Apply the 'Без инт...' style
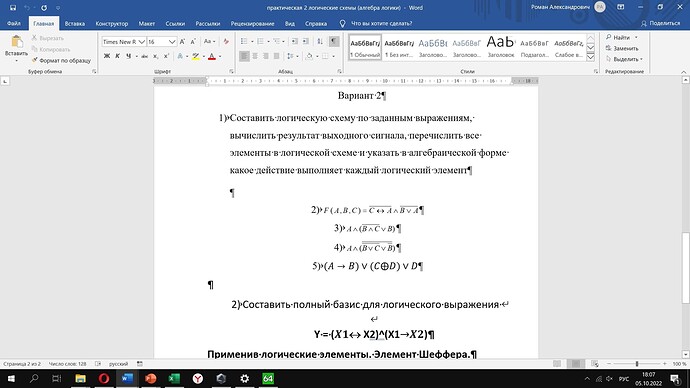This screenshot has height=388, width=690. tap(399, 48)
